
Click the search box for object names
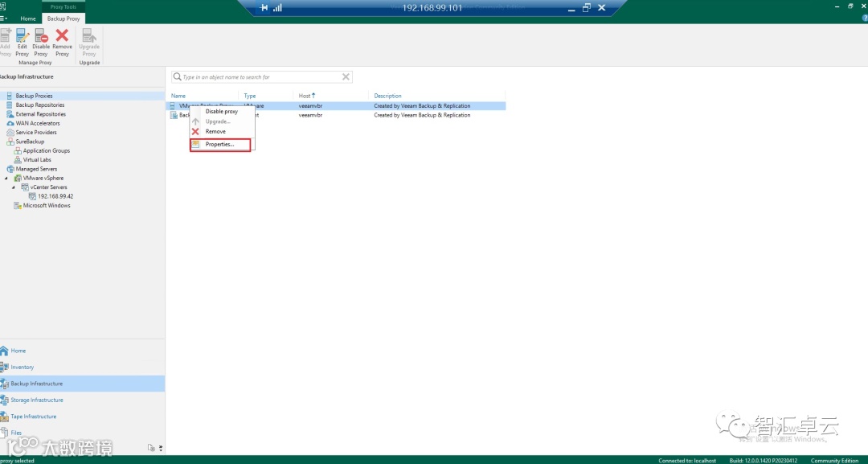[262, 77]
